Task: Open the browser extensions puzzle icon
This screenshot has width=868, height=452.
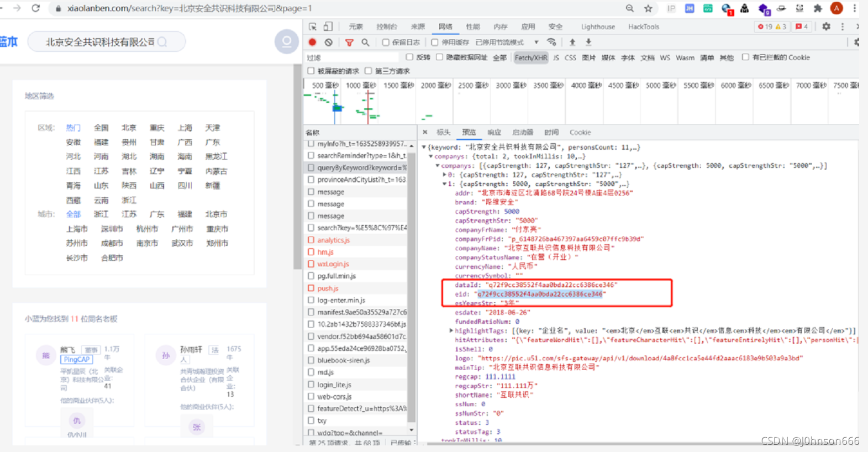Action: click(x=818, y=8)
